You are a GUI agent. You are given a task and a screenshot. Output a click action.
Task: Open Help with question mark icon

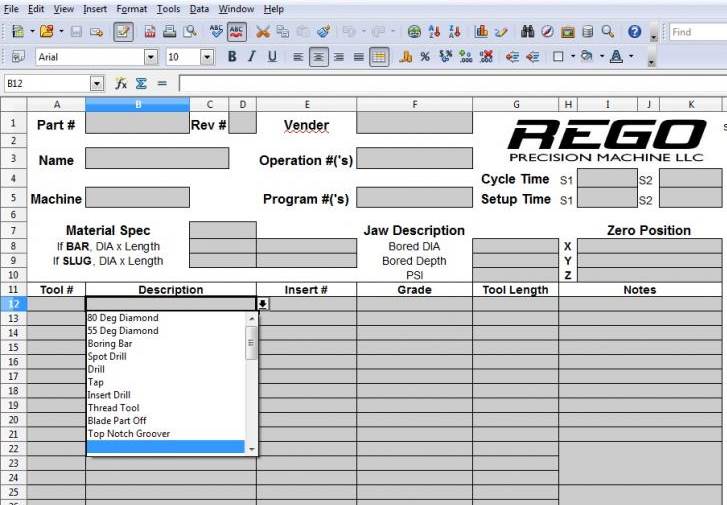point(634,32)
